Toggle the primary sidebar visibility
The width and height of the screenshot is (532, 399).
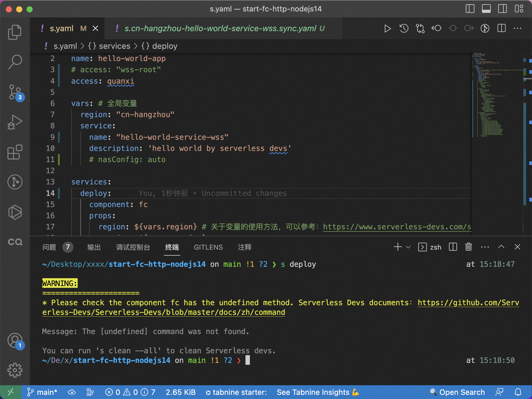pos(470,9)
